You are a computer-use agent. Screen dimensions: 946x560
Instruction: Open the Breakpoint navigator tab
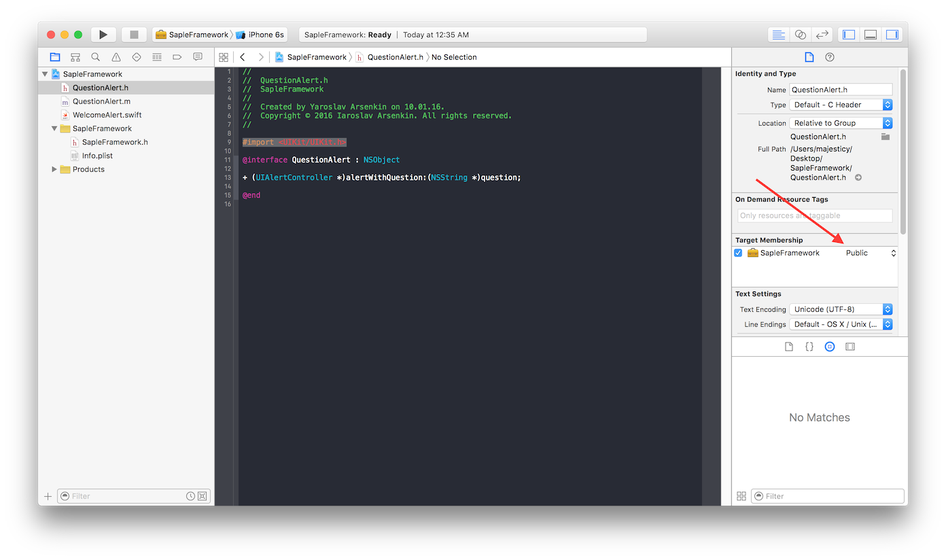(177, 57)
